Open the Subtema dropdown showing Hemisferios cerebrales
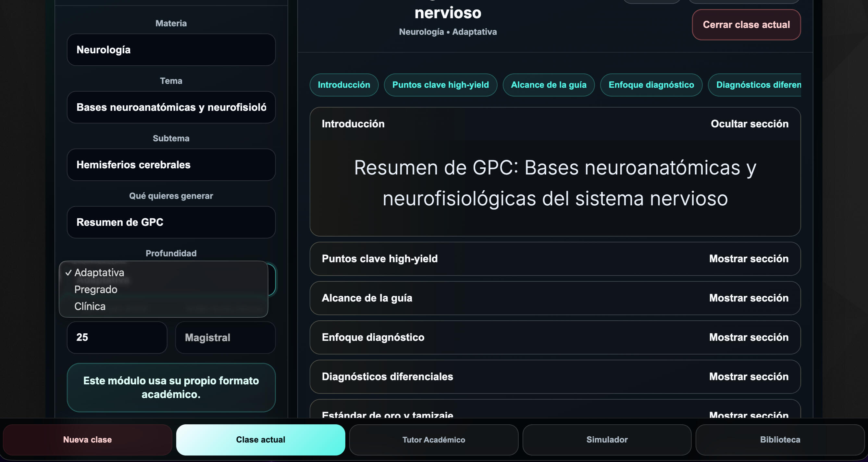This screenshot has height=462, width=868. pos(171,165)
